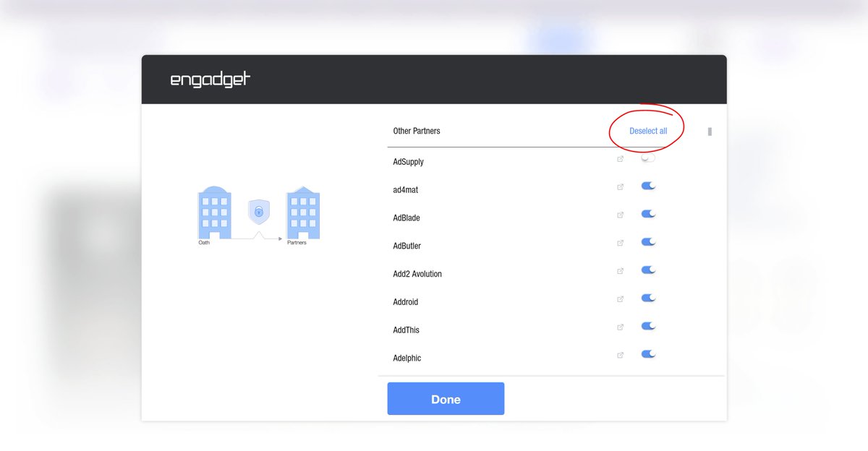The width and height of the screenshot is (868, 451).
Task: Open AddThis partner info link icon
Action: (620, 327)
